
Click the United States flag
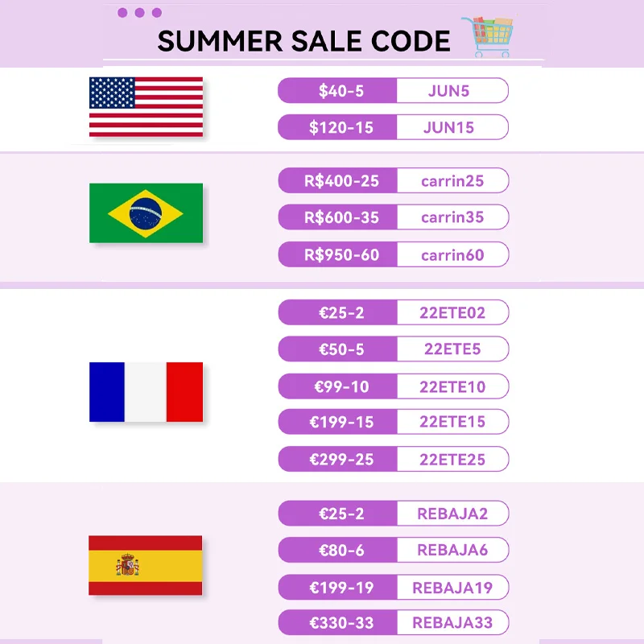[146, 107]
